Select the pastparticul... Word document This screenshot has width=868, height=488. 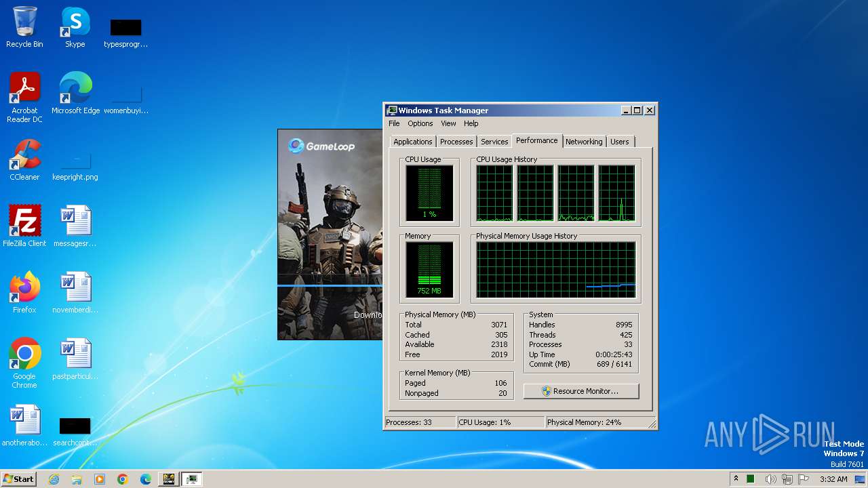[x=75, y=359]
